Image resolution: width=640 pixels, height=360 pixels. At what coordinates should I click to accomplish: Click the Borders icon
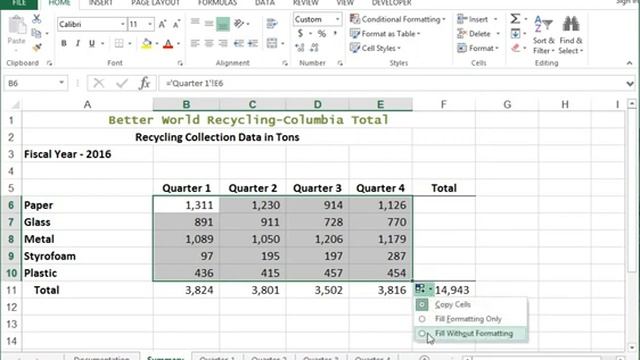[119, 43]
